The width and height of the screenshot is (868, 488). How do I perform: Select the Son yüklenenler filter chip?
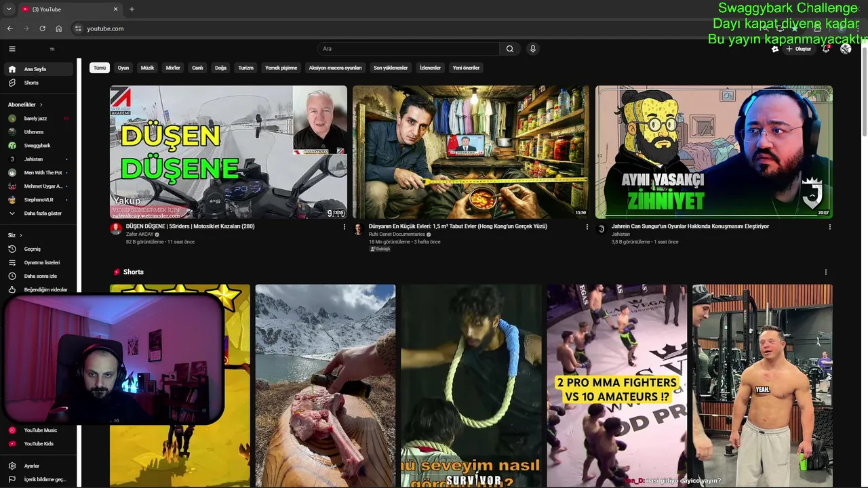(391, 68)
